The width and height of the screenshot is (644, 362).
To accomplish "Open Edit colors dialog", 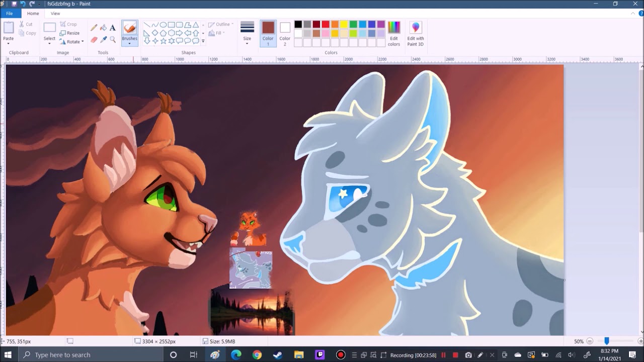I will pos(393,34).
